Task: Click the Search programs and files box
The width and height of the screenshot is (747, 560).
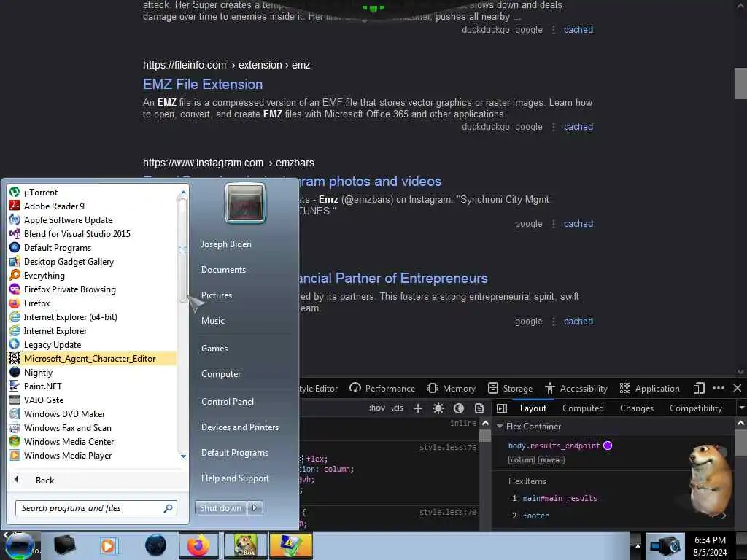Action: click(96, 508)
